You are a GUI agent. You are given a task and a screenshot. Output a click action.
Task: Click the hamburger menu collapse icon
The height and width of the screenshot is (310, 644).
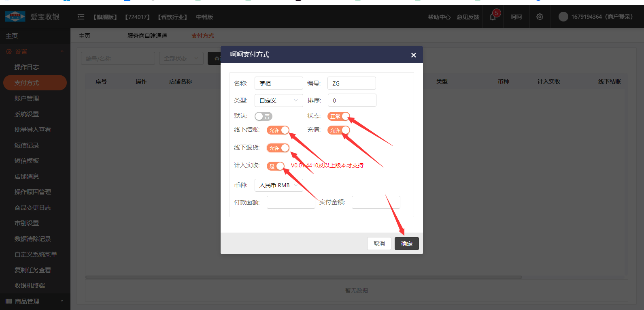click(x=81, y=17)
